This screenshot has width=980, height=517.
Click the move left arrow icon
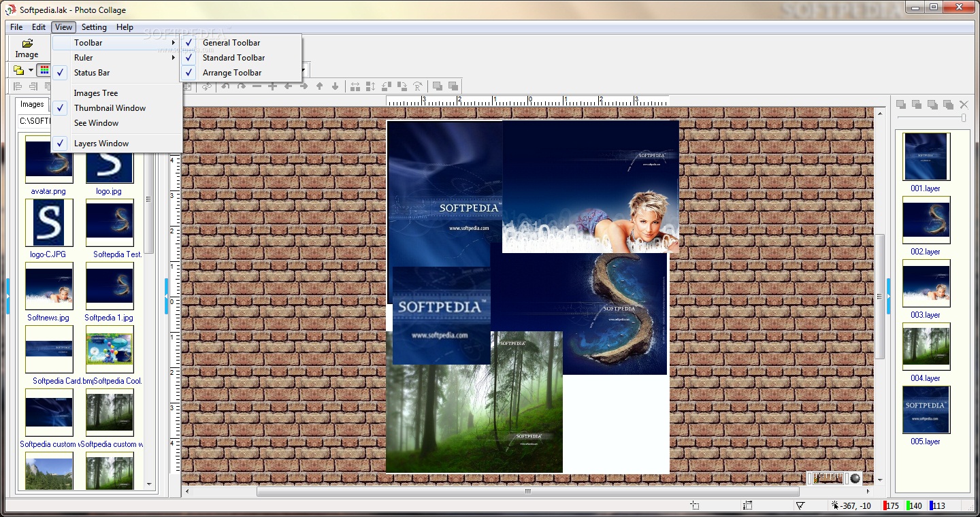(288, 86)
